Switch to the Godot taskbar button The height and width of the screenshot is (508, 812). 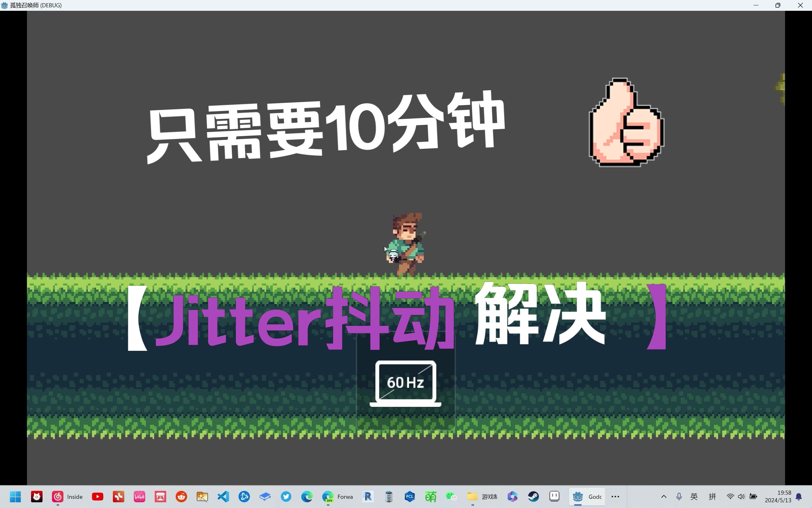[587, 496]
